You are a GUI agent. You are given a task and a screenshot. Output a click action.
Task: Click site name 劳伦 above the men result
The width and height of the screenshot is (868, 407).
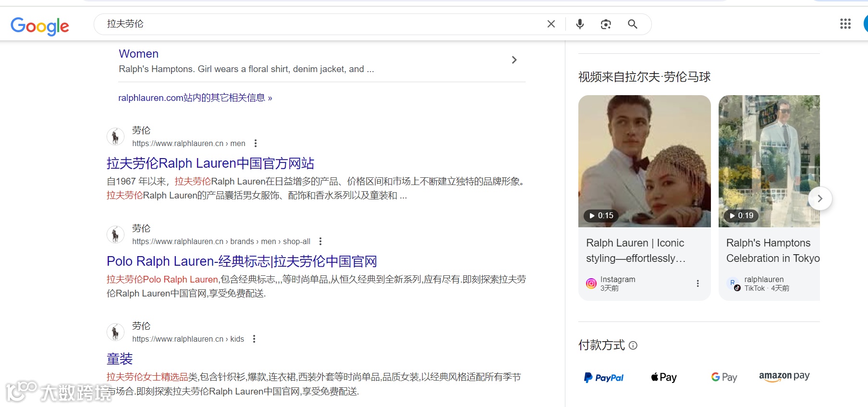[141, 130]
